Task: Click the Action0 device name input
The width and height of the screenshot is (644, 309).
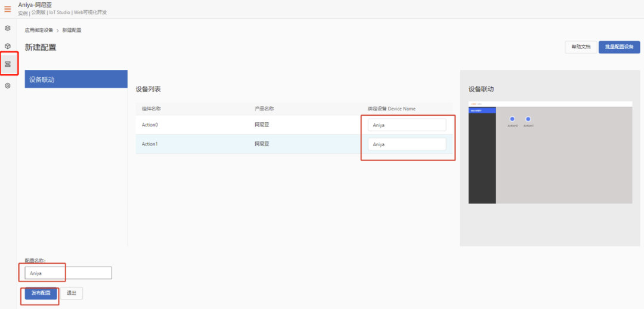Action: (407, 125)
